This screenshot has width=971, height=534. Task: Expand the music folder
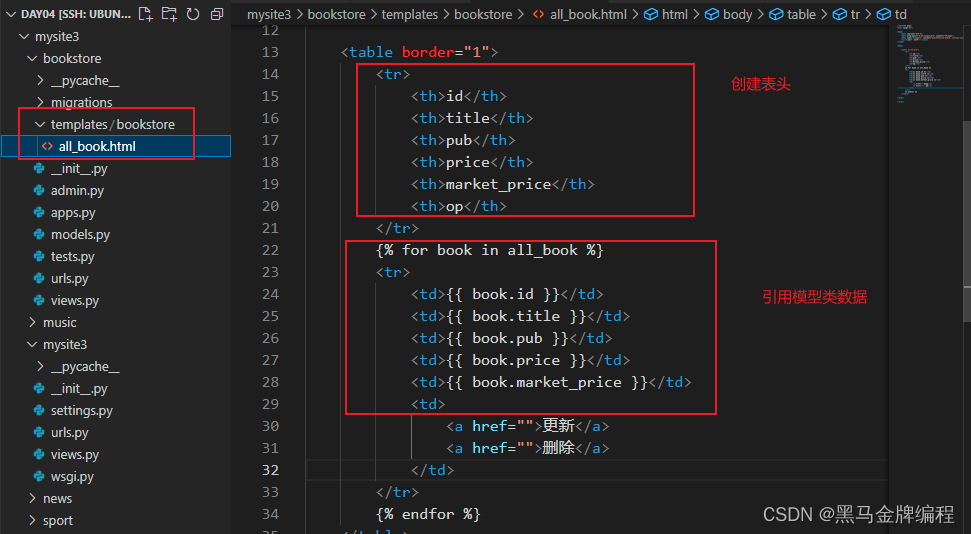pos(32,322)
